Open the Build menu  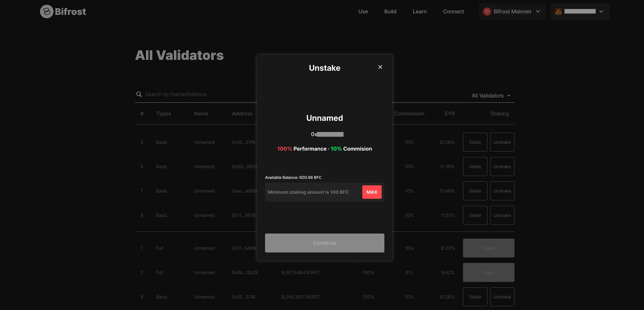[390, 11]
